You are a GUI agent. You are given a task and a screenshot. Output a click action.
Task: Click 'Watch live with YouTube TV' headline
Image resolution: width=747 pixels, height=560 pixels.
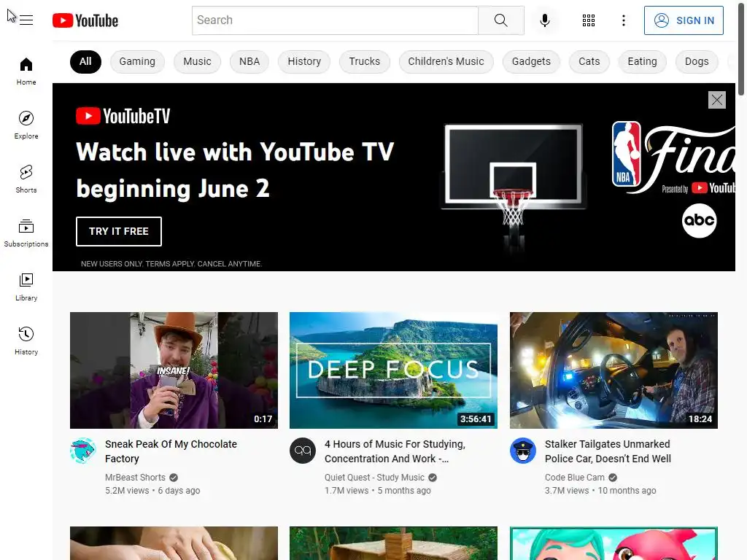tap(235, 170)
